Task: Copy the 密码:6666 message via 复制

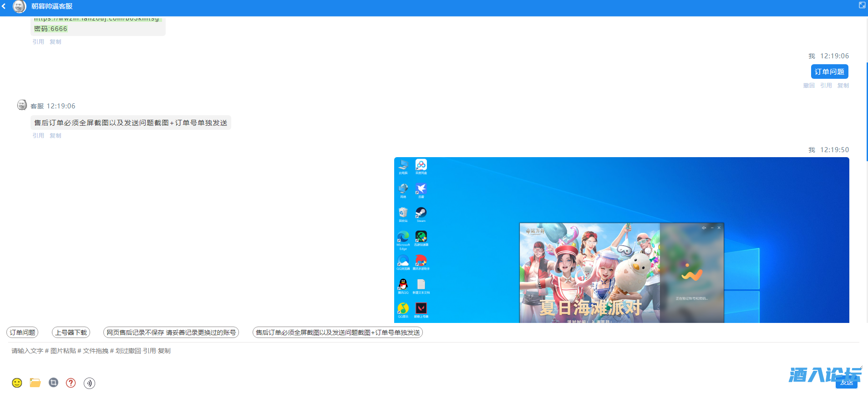Action: (56, 42)
